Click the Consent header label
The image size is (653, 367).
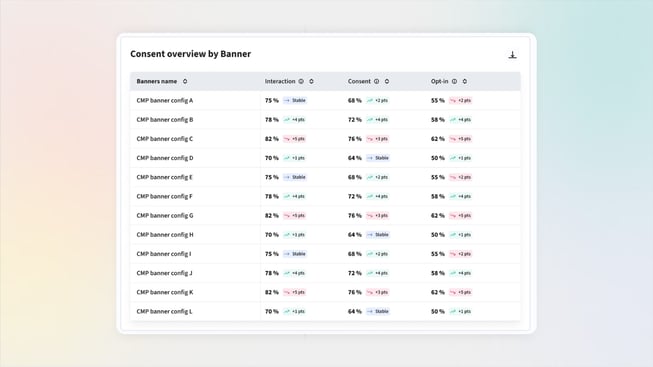coord(359,81)
